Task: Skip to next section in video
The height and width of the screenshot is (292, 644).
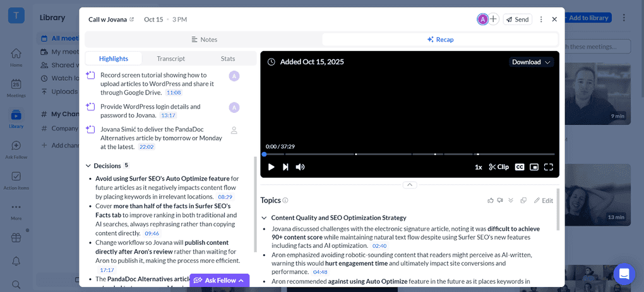Action: pyautogui.click(x=285, y=167)
